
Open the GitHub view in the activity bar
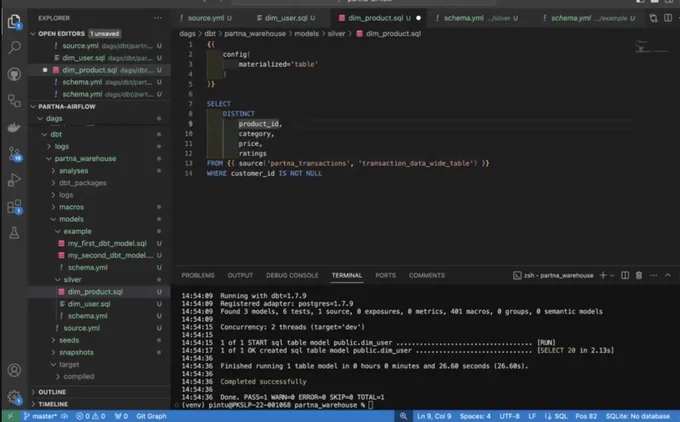coord(14,74)
